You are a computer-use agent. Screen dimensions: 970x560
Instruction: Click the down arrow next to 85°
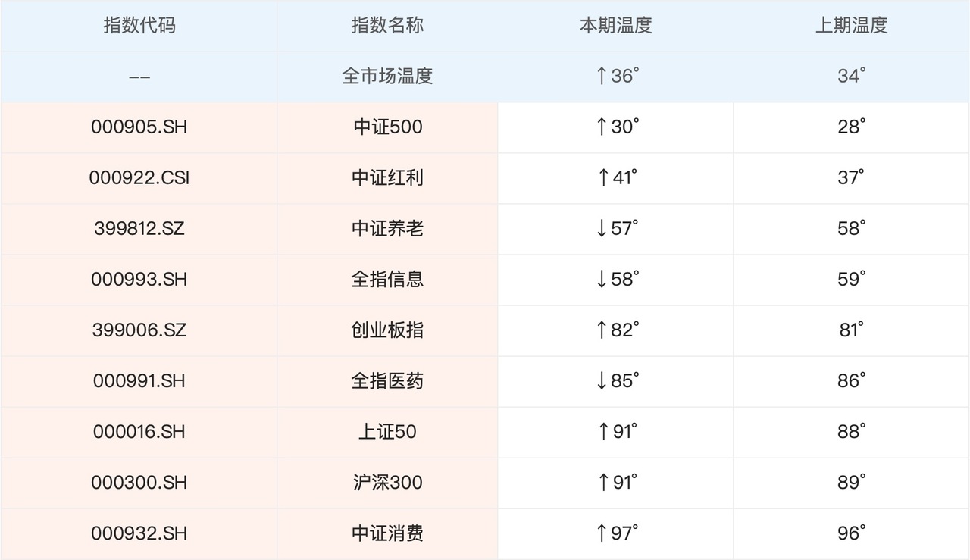tap(602, 380)
